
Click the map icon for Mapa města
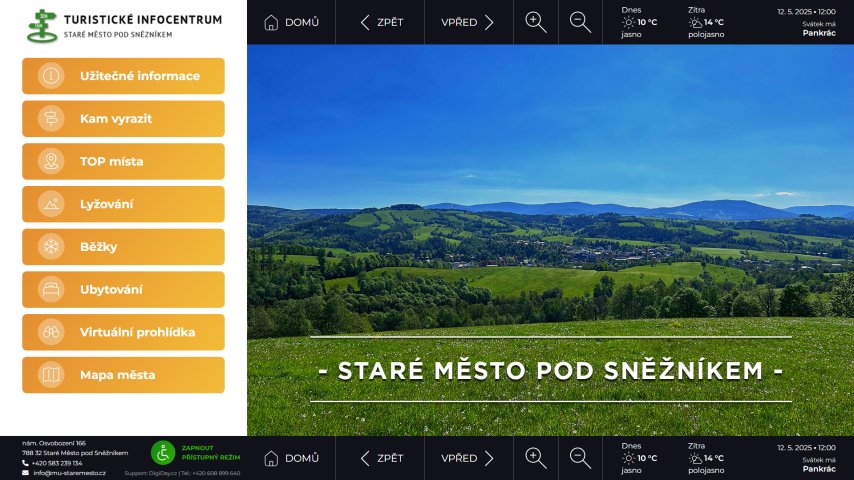[50, 375]
